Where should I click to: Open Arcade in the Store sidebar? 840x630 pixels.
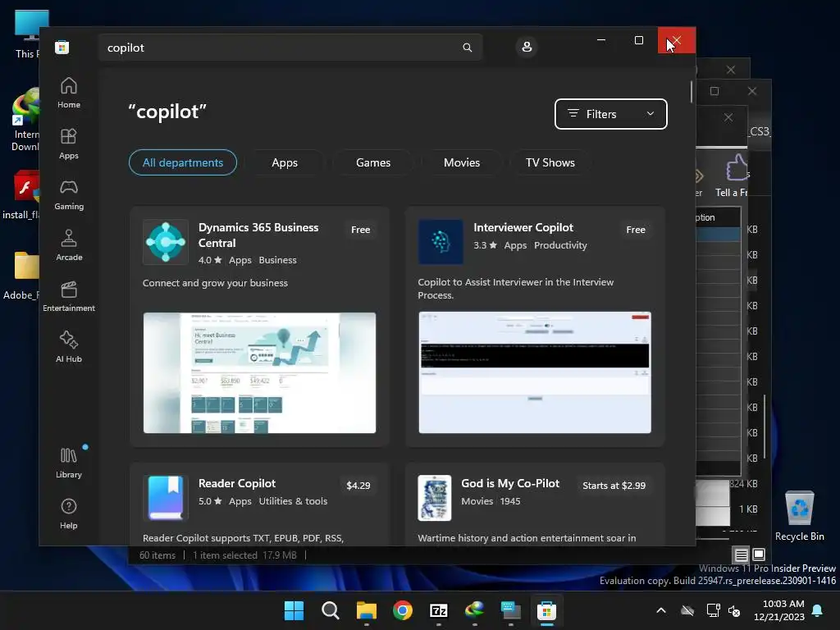(x=69, y=245)
